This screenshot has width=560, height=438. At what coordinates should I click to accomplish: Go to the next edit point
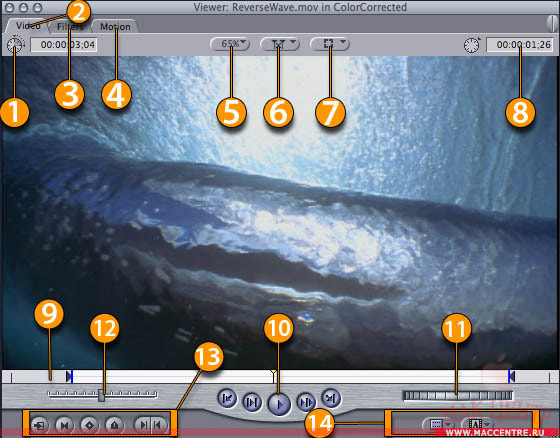tap(331, 398)
